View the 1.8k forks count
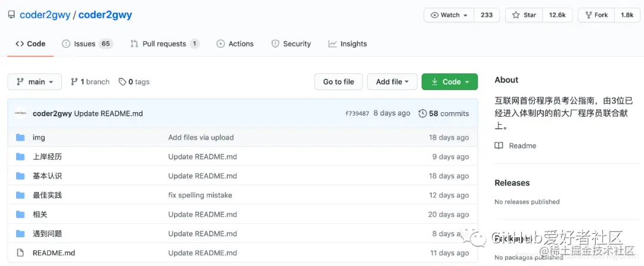Screen dimensions: 644x266 (x=627, y=15)
